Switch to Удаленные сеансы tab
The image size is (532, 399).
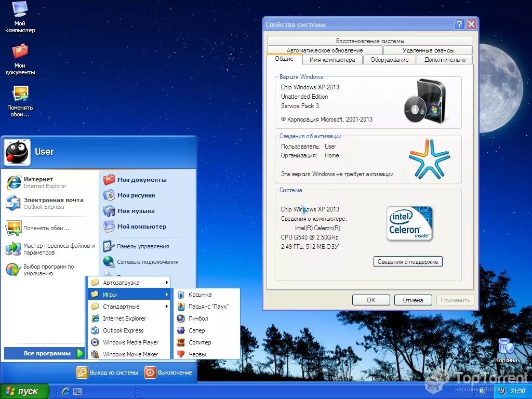pos(428,50)
